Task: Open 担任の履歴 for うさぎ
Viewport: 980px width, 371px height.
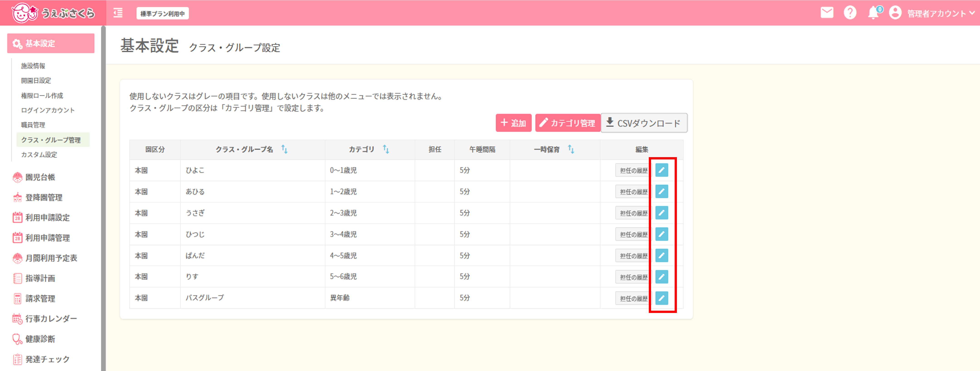Action: [633, 213]
